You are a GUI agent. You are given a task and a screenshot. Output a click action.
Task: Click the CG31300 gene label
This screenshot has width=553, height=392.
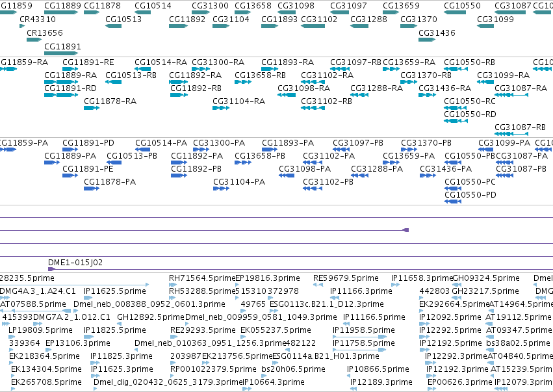click(x=210, y=6)
